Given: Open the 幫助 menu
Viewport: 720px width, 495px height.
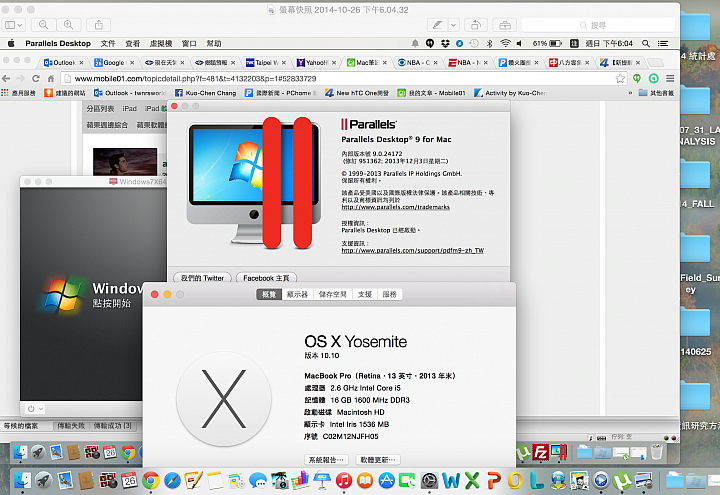Looking at the screenshot, I should [x=214, y=43].
